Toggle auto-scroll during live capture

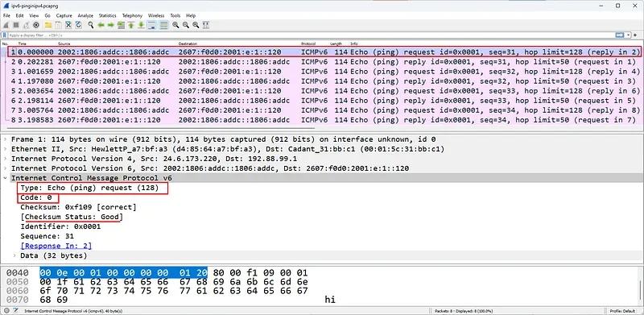pyautogui.click(x=151, y=26)
